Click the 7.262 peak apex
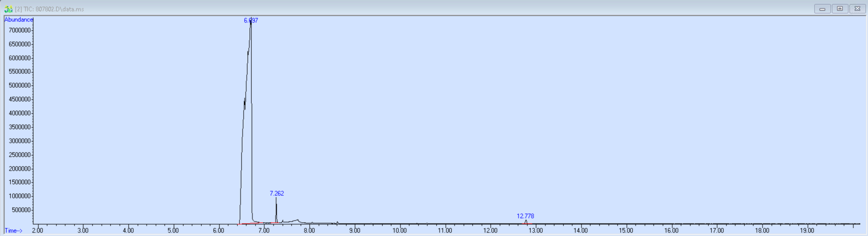 (x=276, y=198)
